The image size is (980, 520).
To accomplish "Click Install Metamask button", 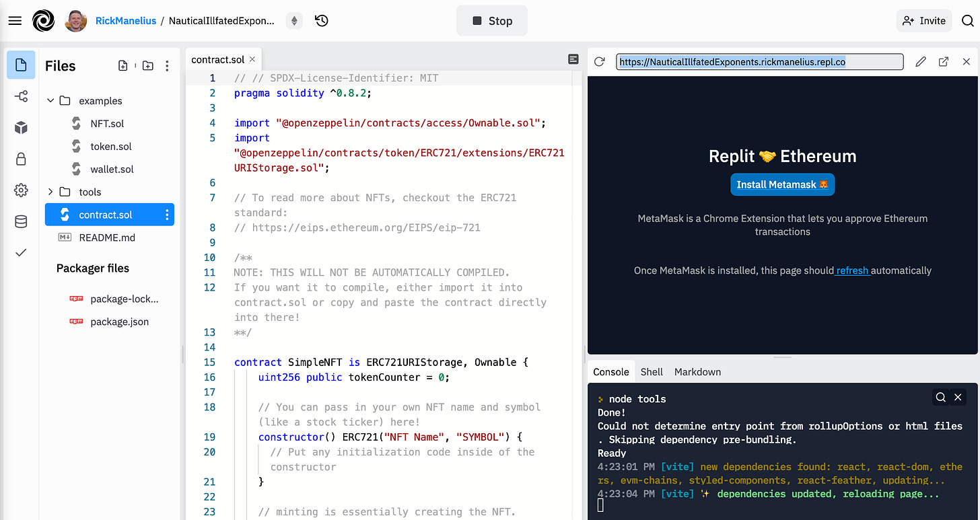I will pos(782,184).
